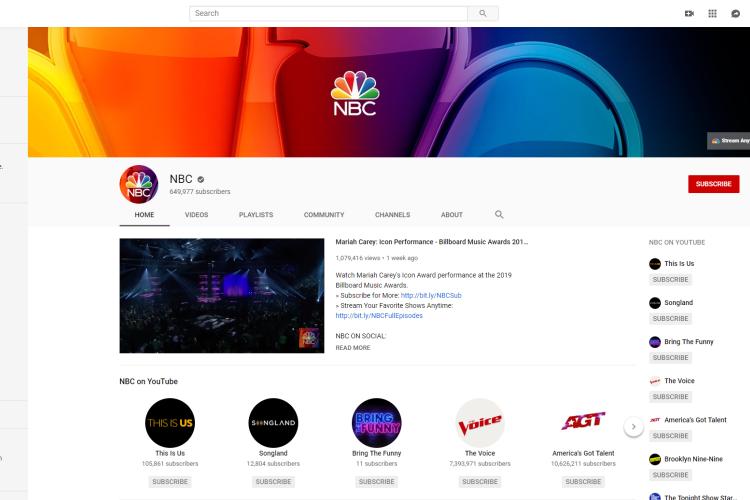
Task: Open the Community tab
Action: coord(324,215)
